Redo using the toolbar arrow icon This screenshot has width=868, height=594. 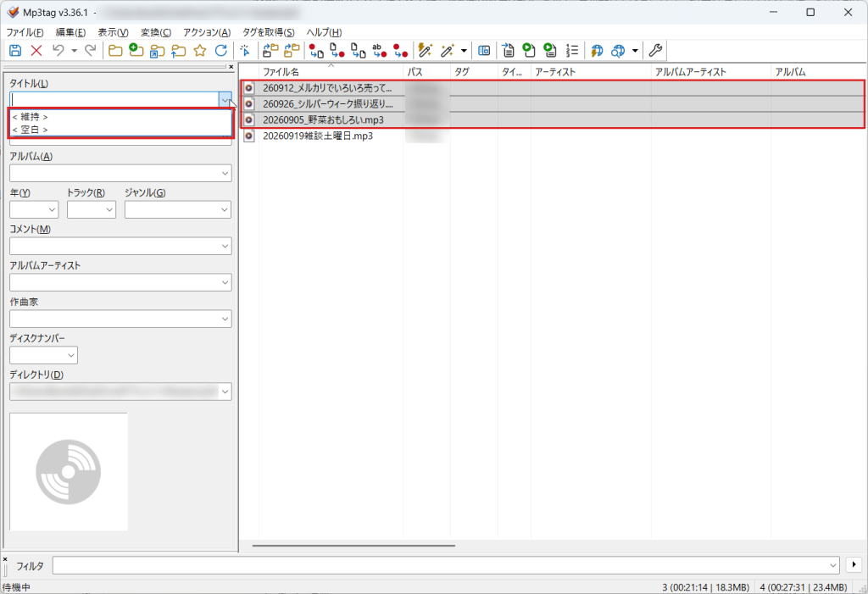click(90, 51)
